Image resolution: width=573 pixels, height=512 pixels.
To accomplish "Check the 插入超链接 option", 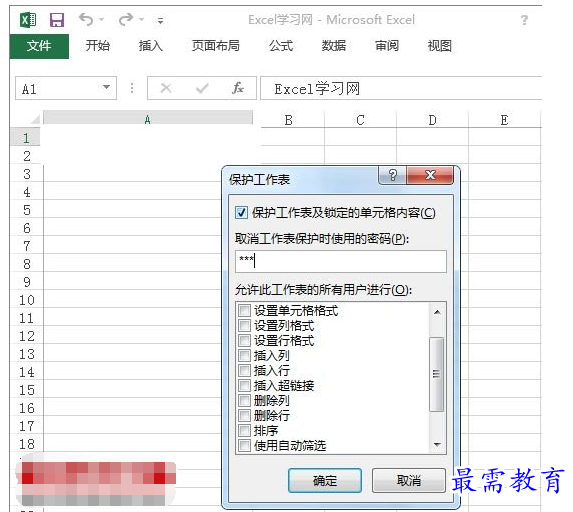I will [244, 386].
